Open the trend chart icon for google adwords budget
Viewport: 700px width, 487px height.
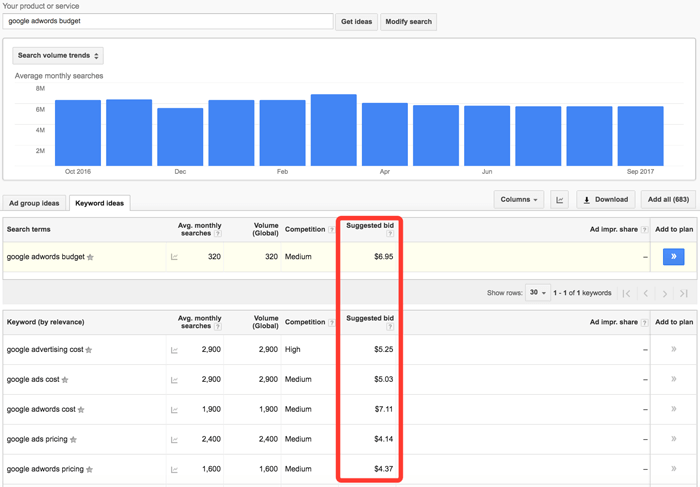coord(174,257)
